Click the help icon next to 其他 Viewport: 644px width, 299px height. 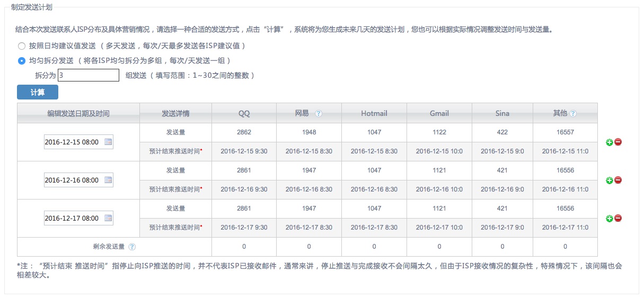pos(573,114)
